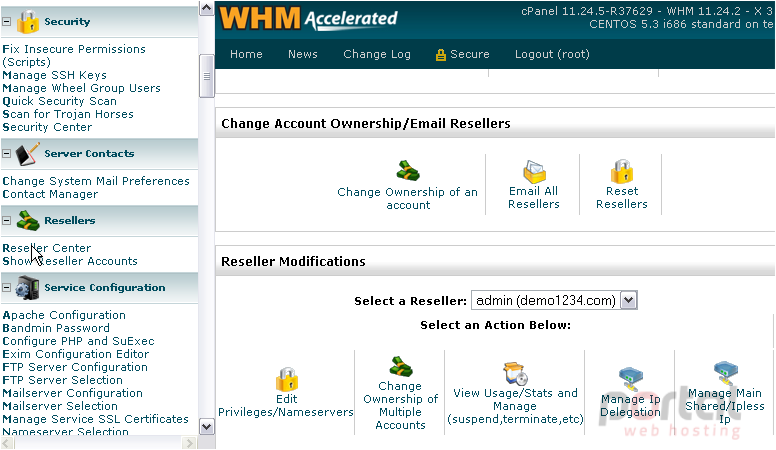Click the Edit Privileges/Nameservers padlock icon
The height and width of the screenshot is (450, 776).
[x=287, y=379]
